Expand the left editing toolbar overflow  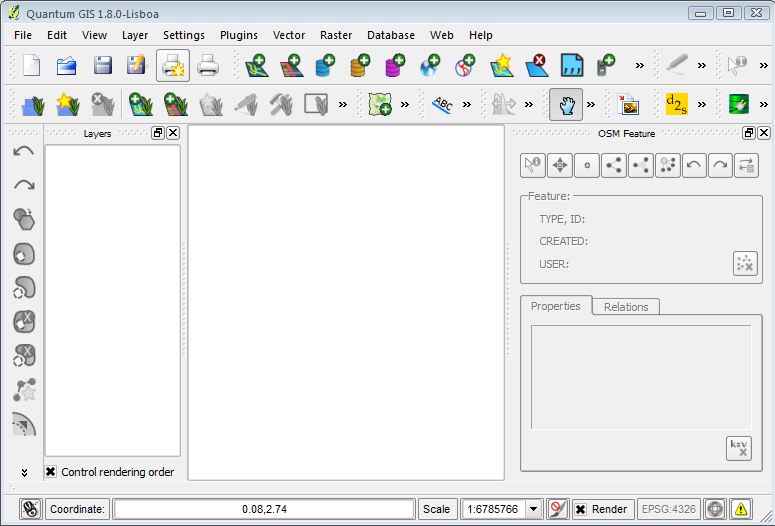pos(24,473)
